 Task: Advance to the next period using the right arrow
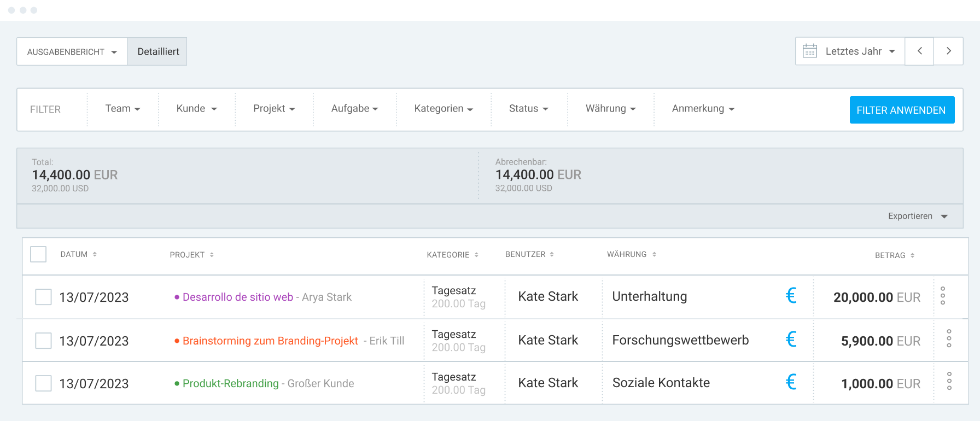(x=949, y=51)
